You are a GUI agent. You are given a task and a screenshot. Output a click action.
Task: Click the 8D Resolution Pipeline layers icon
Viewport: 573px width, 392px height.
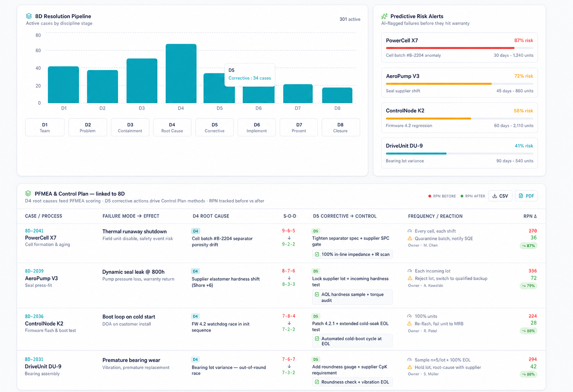29,16
